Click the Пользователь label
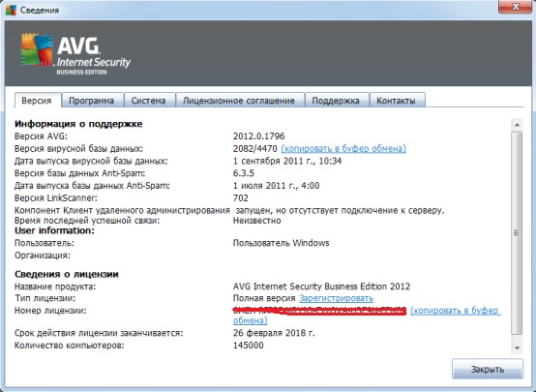Image resolution: width=536 pixels, height=392 pixels. point(45,243)
